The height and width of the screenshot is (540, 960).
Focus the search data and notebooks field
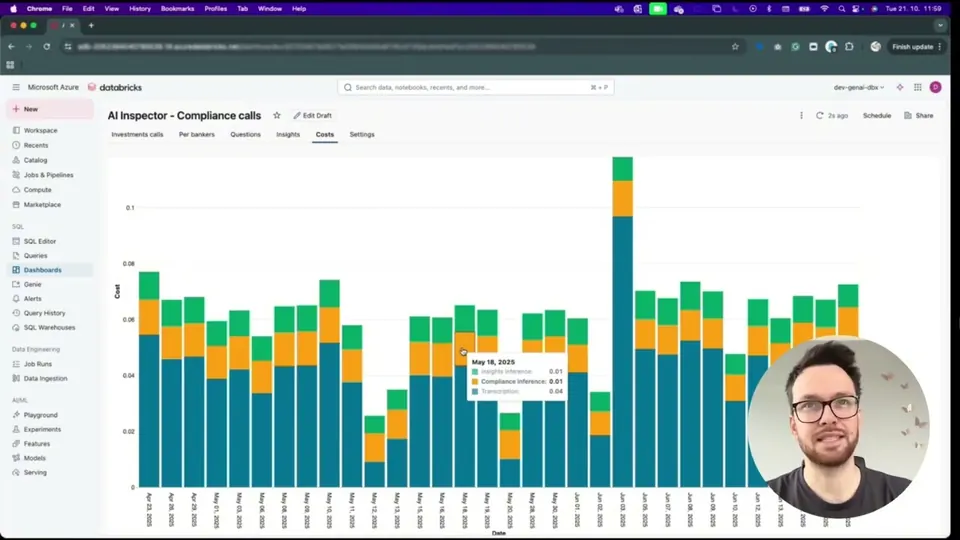pyautogui.click(x=476, y=88)
